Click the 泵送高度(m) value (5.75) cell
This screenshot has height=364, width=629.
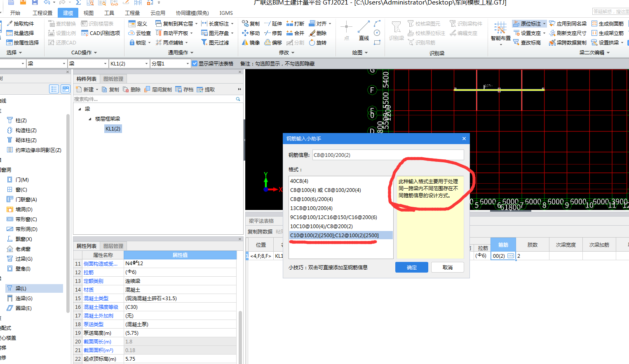coord(180,333)
